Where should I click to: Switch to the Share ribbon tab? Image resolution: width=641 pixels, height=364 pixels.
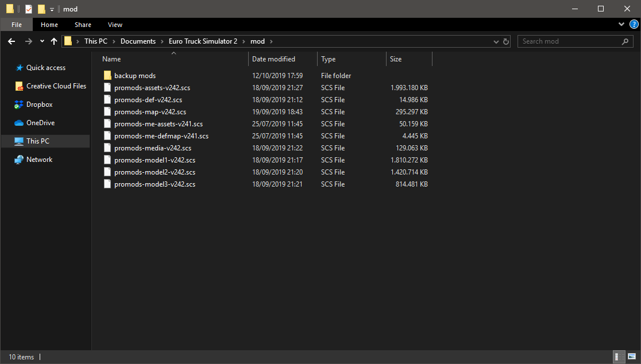pyautogui.click(x=83, y=25)
